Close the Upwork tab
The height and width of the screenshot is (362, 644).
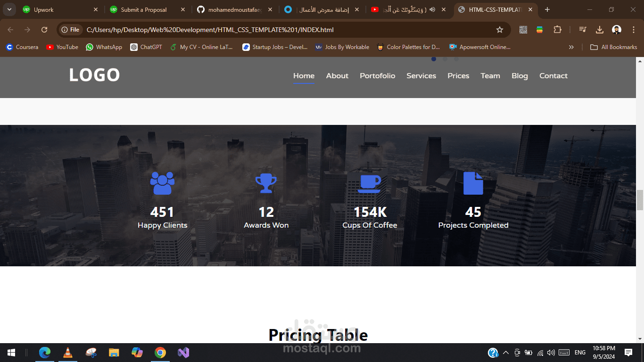96,9
